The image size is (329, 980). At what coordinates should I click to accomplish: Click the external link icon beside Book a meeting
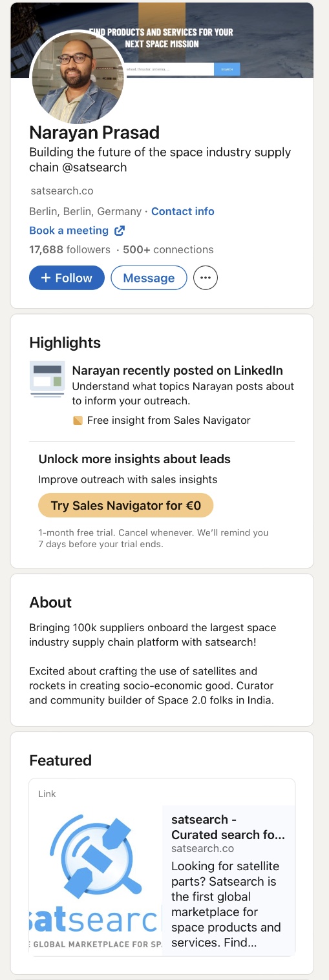(120, 231)
